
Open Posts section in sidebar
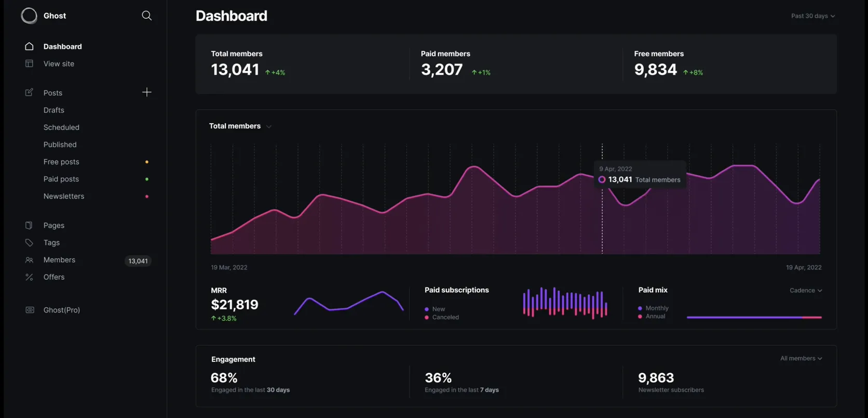tap(52, 92)
